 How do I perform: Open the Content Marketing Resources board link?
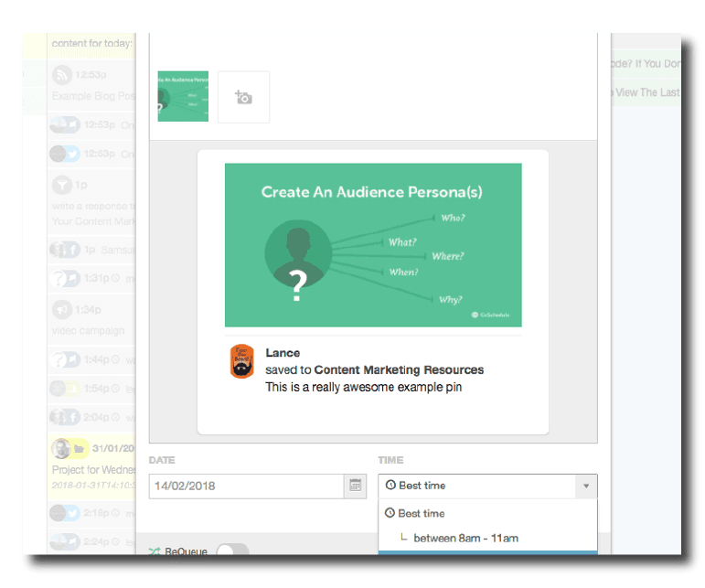[399, 369]
